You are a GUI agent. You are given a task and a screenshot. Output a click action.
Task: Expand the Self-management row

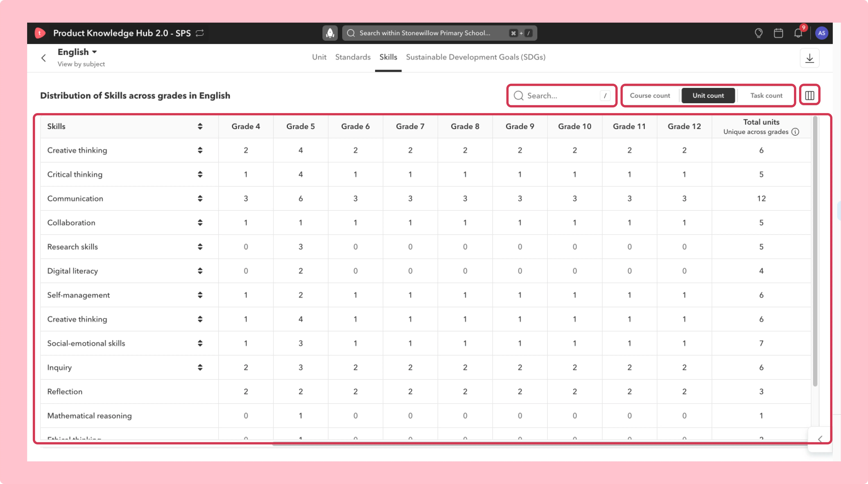coord(200,295)
